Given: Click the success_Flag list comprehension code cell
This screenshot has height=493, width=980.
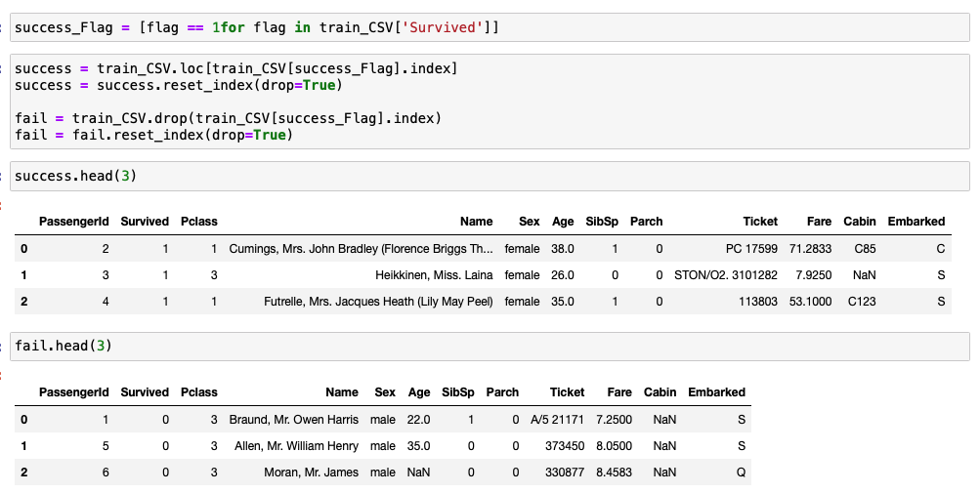Looking at the screenshot, I should [490, 27].
